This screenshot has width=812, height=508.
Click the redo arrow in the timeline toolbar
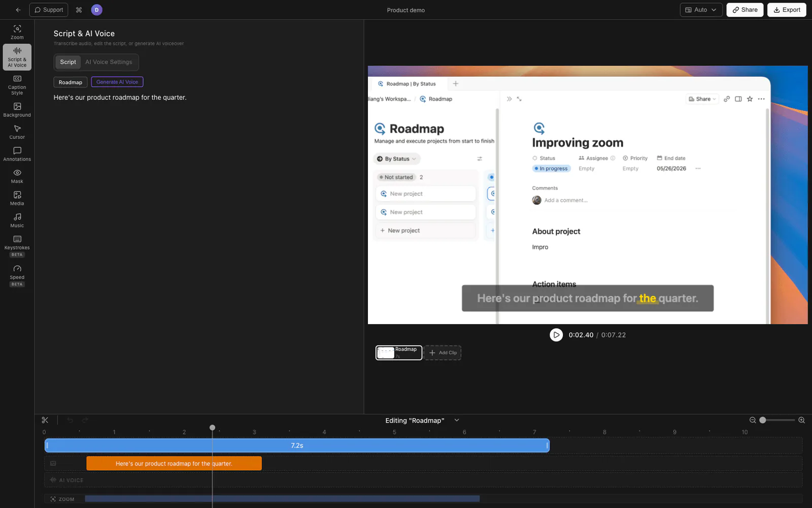(85, 420)
